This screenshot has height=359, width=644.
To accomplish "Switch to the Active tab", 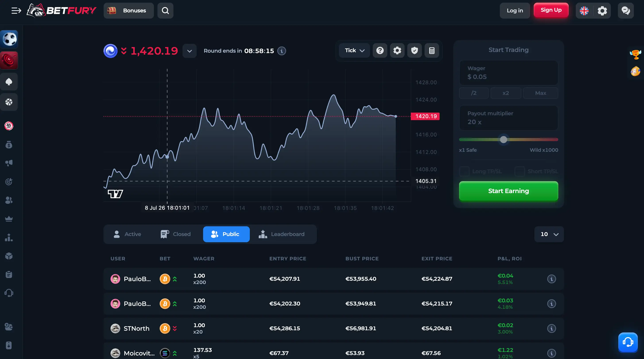I will (x=128, y=234).
